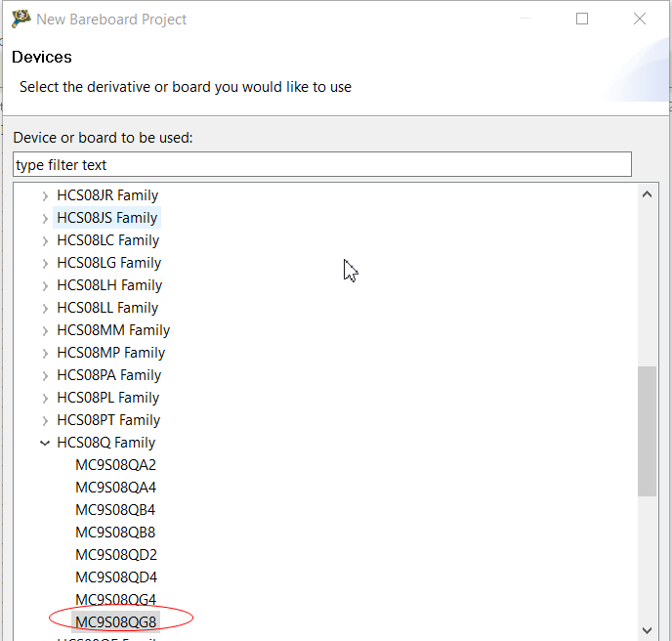Select the HCS08PA Family entry
This screenshot has width=672, height=641.
point(108,375)
